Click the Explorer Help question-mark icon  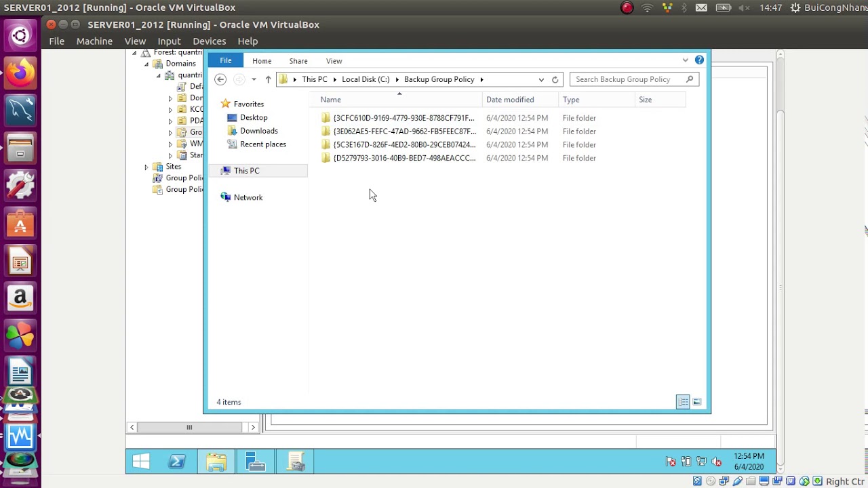coord(699,60)
